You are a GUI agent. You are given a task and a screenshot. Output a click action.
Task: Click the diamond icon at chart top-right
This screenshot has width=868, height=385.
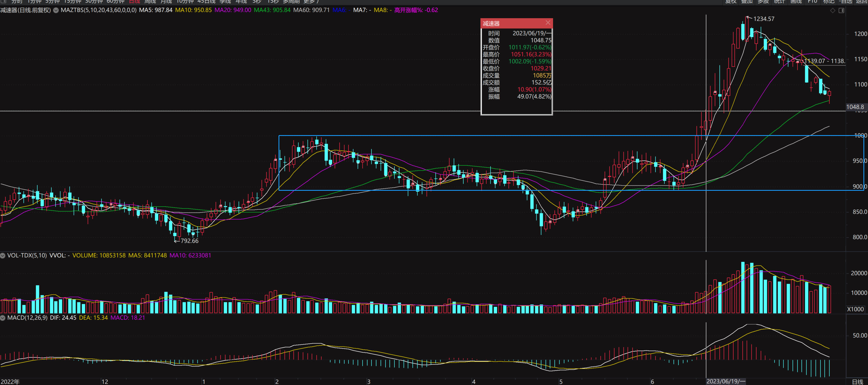tap(833, 10)
